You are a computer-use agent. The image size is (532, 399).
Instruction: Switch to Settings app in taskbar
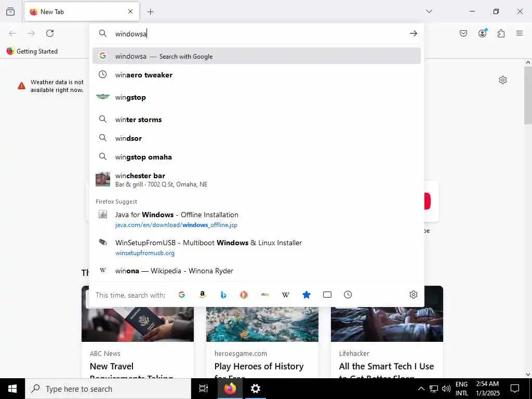tap(256, 389)
